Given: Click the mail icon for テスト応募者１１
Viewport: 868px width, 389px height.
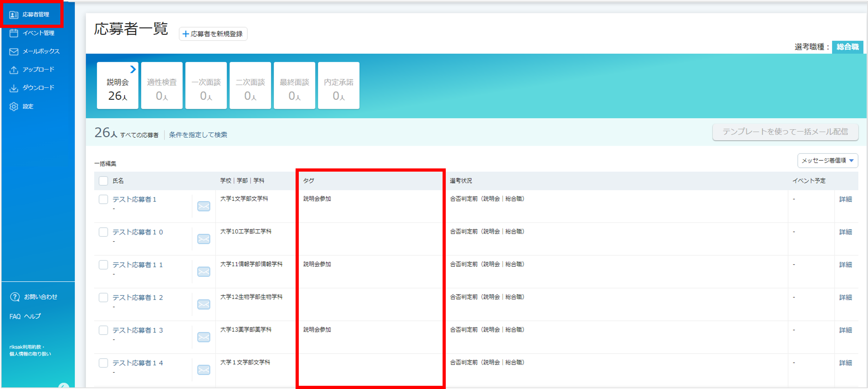Looking at the screenshot, I should click(204, 272).
